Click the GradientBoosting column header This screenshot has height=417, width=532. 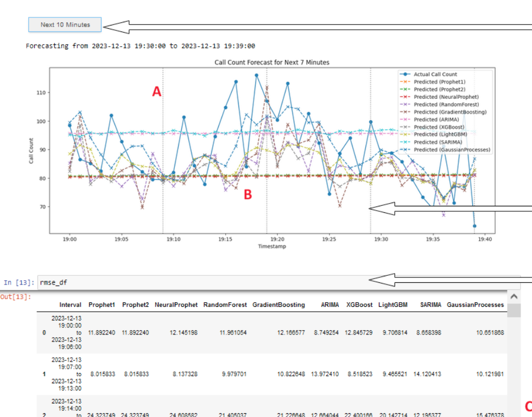[278, 305]
